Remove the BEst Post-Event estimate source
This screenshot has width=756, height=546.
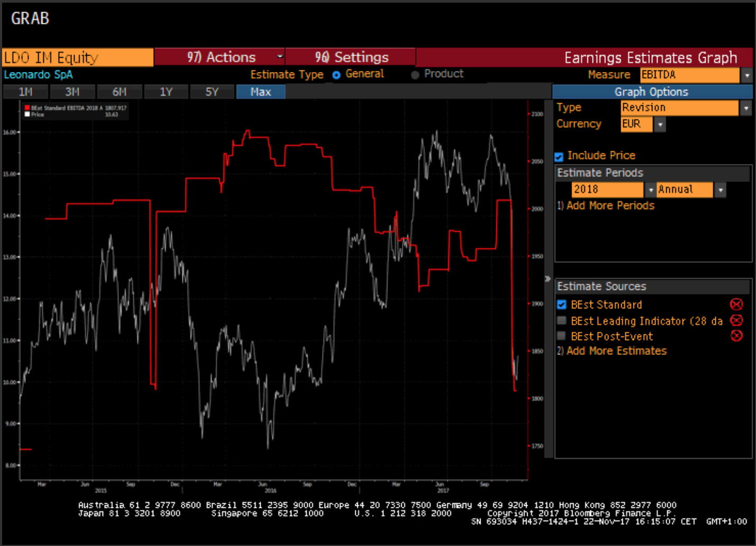click(x=736, y=335)
